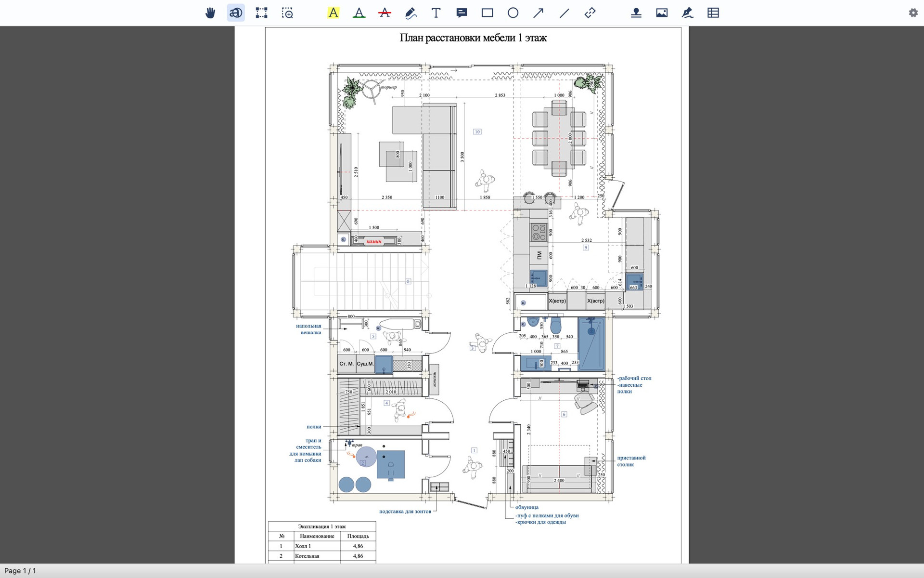The height and width of the screenshot is (578, 924).
Task: Select the red strikethrough text tool
Action: pyautogui.click(x=385, y=13)
